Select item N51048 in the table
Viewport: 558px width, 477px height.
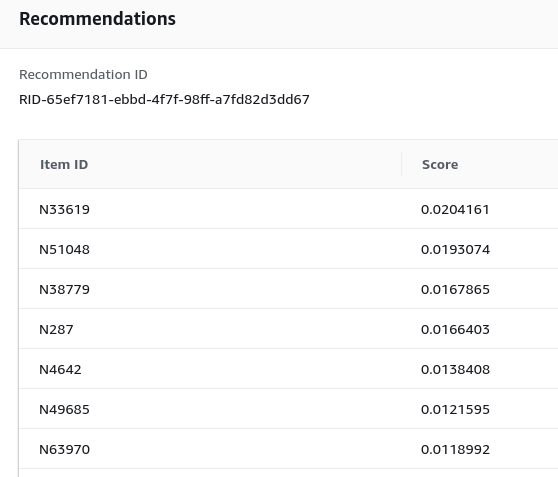click(64, 249)
